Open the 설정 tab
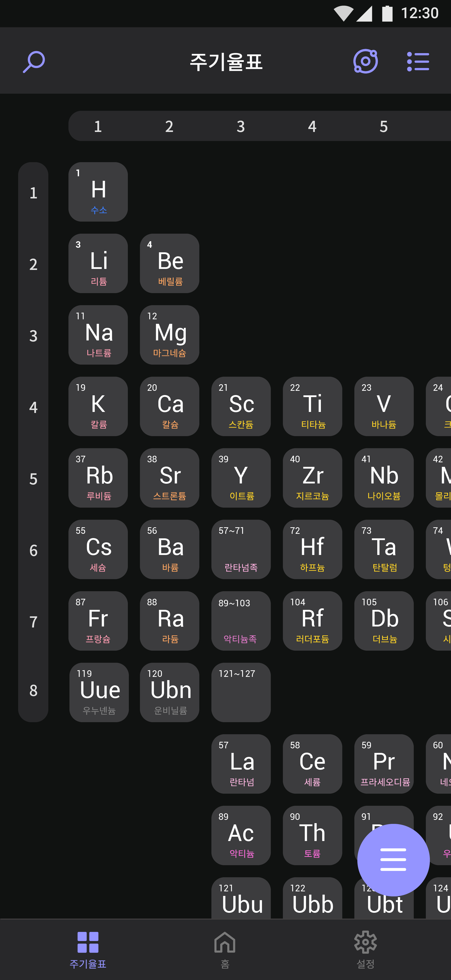Viewport: 451px width, 980px height. [365, 950]
